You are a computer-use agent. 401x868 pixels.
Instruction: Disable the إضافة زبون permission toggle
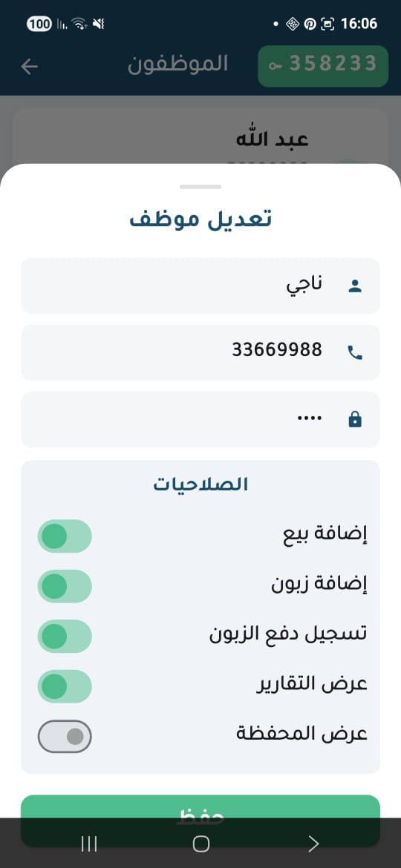pyautogui.click(x=65, y=586)
